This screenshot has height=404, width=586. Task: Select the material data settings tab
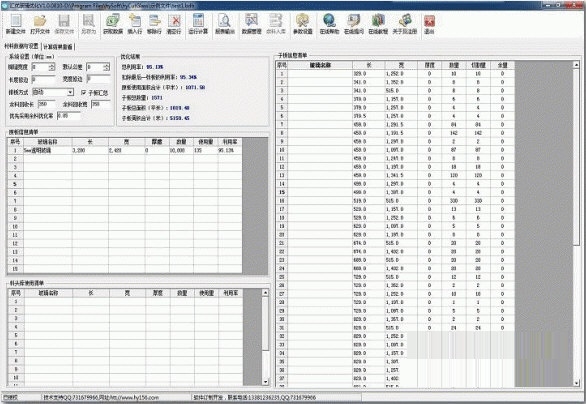pyautogui.click(x=21, y=46)
